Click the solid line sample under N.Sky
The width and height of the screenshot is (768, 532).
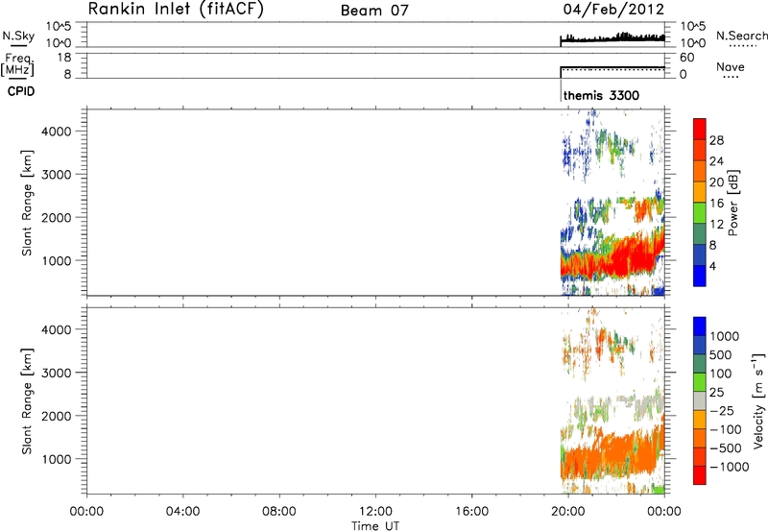18,46
